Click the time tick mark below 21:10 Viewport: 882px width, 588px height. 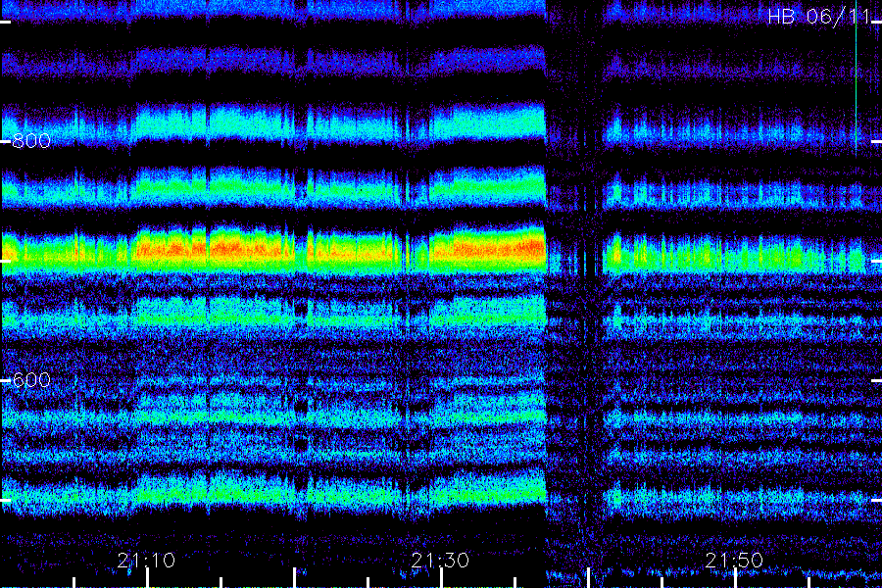147,578
